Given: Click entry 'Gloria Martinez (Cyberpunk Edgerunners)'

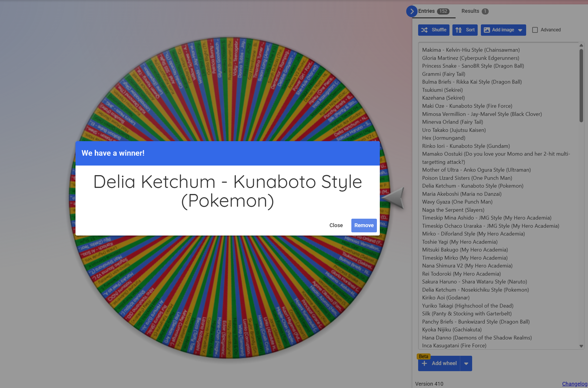Looking at the screenshot, I should [471, 58].
